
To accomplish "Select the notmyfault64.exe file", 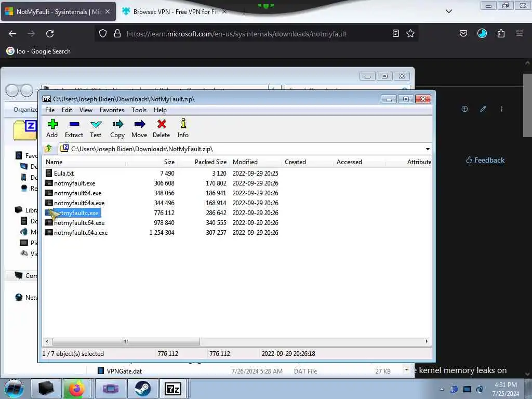I will click(x=73, y=193).
